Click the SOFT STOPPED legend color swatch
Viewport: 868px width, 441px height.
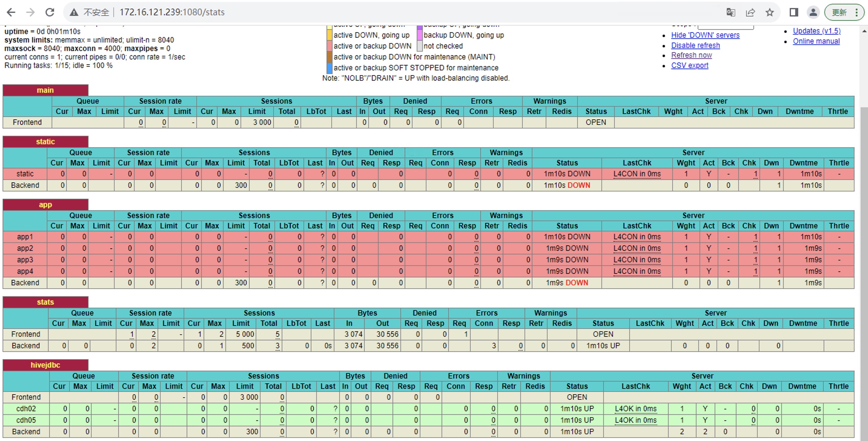coord(330,68)
